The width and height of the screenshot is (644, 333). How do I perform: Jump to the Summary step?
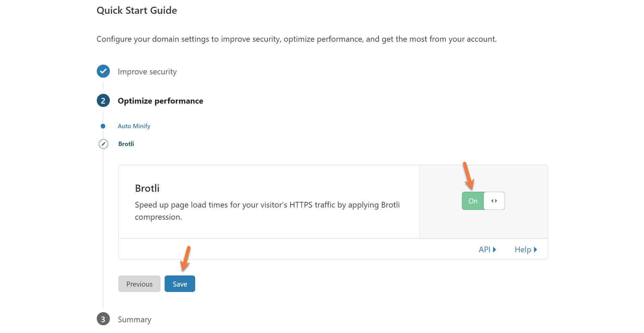134,320
